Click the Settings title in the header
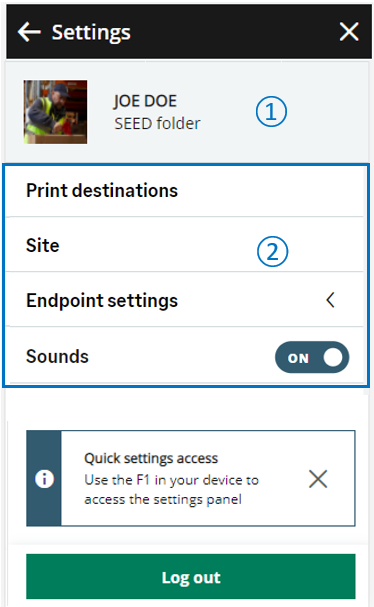 91,33
